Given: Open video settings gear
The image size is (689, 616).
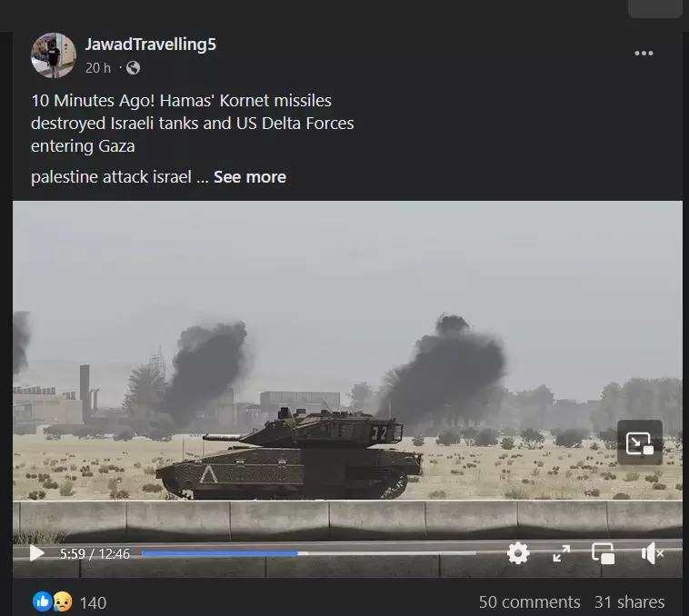Looking at the screenshot, I should coord(518,553).
